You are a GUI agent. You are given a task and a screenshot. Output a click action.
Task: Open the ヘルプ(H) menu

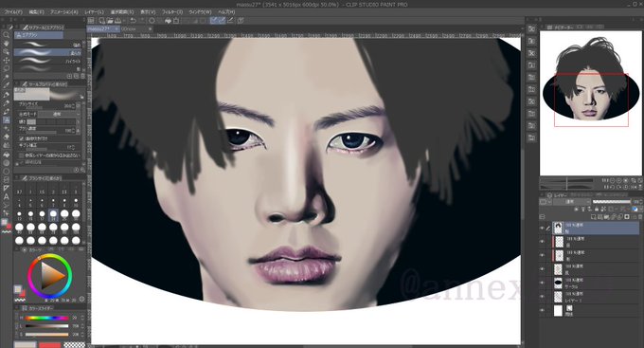point(226,12)
